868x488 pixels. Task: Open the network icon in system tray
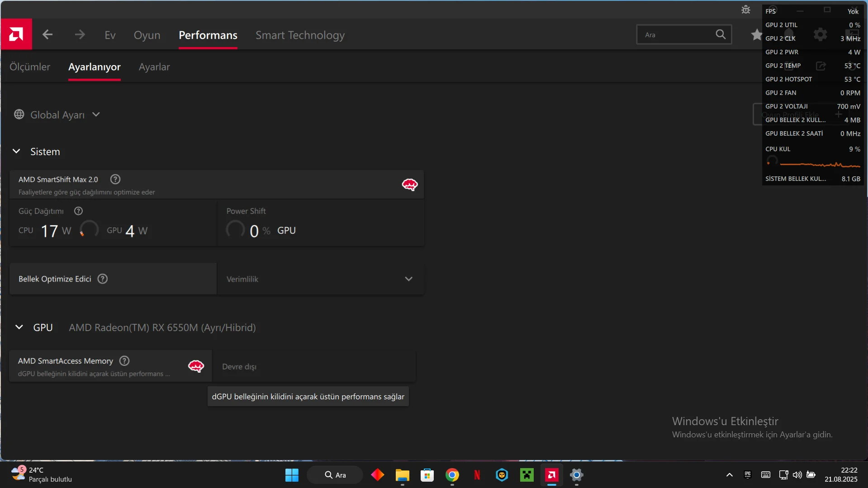pos(783,474)
